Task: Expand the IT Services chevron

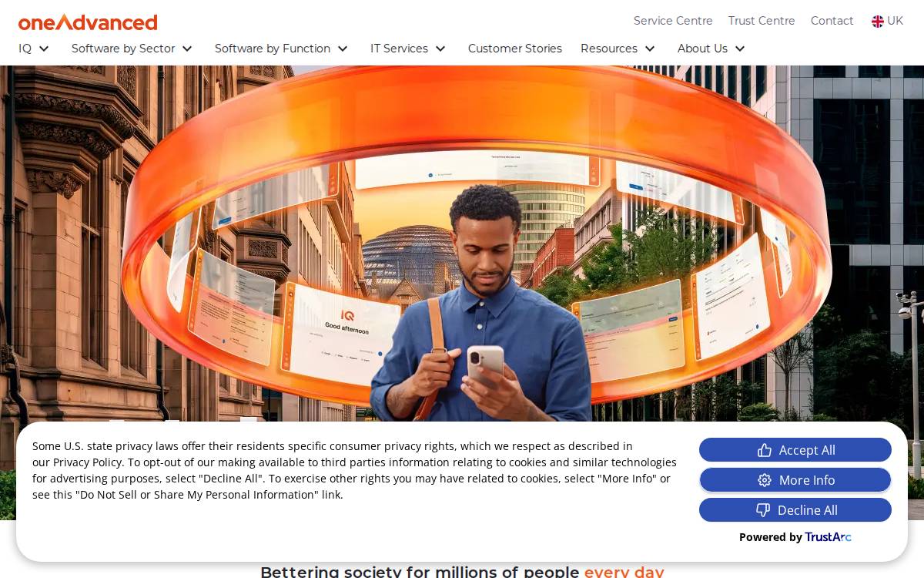Action: coord(440,49)
